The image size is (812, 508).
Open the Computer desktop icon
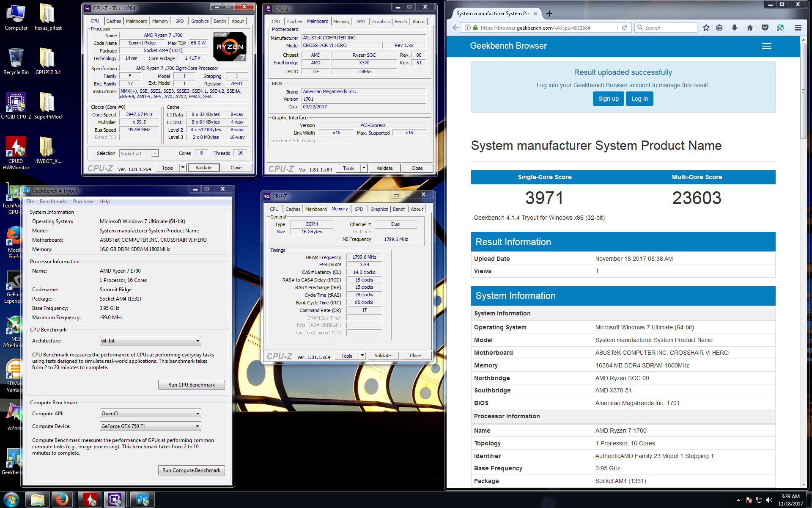(x=16, y=17)
